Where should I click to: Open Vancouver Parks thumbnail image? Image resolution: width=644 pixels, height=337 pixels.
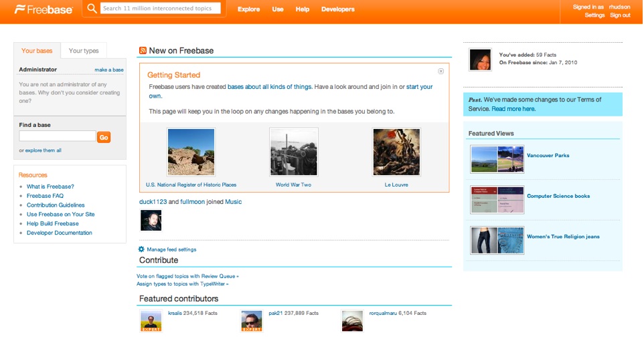[497, 159]
